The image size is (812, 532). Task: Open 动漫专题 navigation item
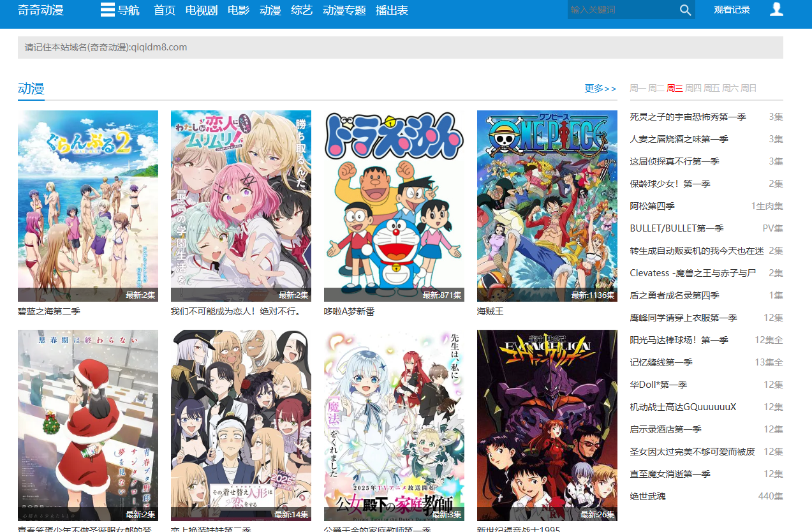click(344, 10)
